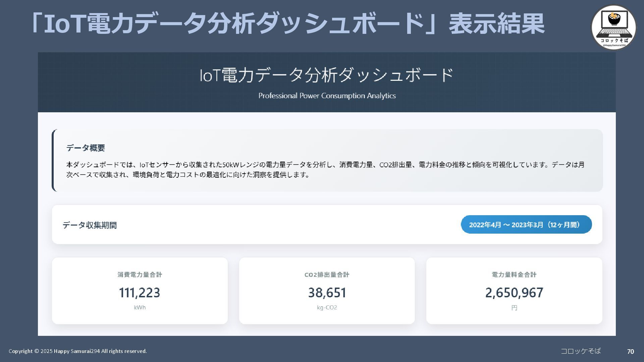Click the kg-CO2 unit label
The image size is (644, 362).
coord(327,308)
